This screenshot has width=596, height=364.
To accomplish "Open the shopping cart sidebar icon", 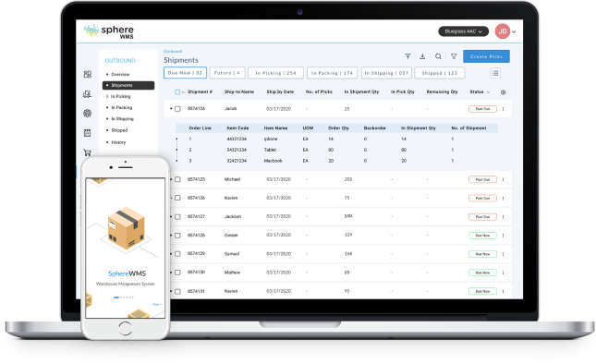I will pos(88,152).
